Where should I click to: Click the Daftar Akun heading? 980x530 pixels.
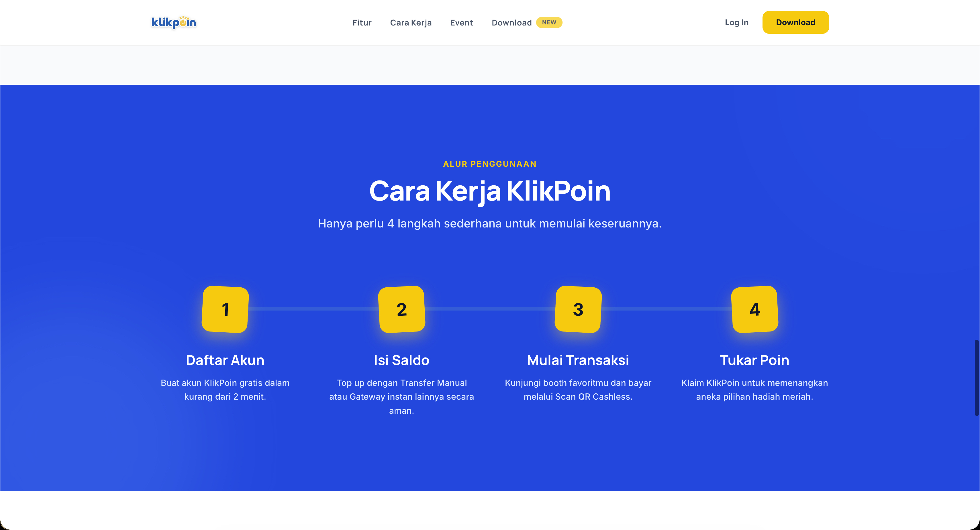(x=225, y=360)
